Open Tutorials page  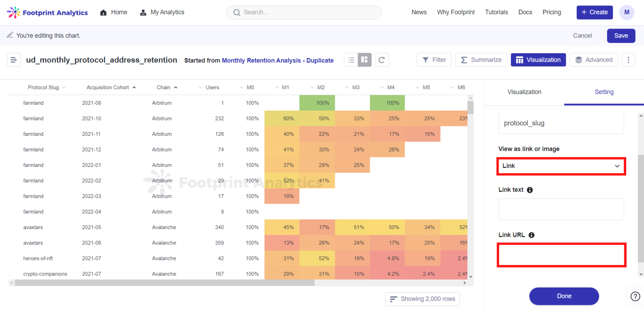pos(496,12)
